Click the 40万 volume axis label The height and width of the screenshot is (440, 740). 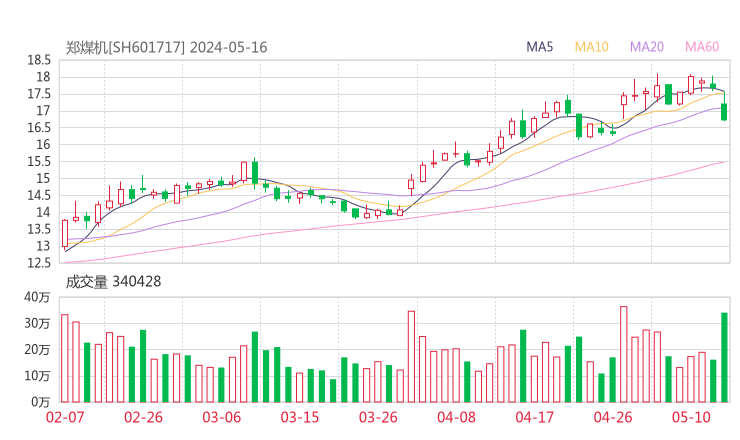(37, 297)
